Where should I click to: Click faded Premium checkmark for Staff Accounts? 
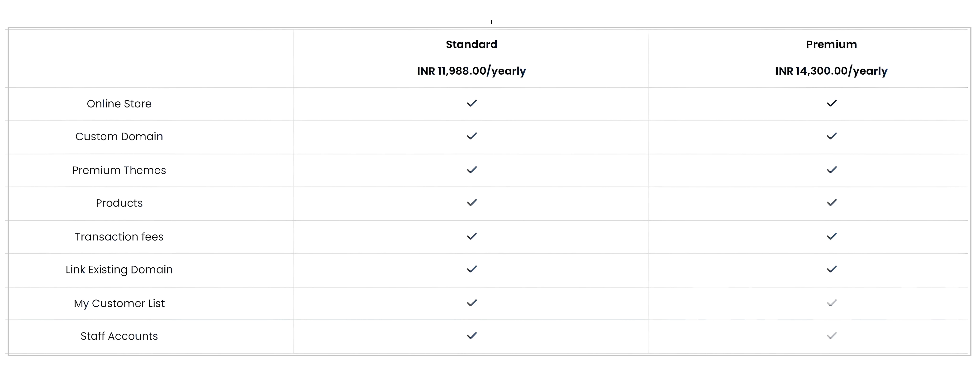tap(832, 336)
